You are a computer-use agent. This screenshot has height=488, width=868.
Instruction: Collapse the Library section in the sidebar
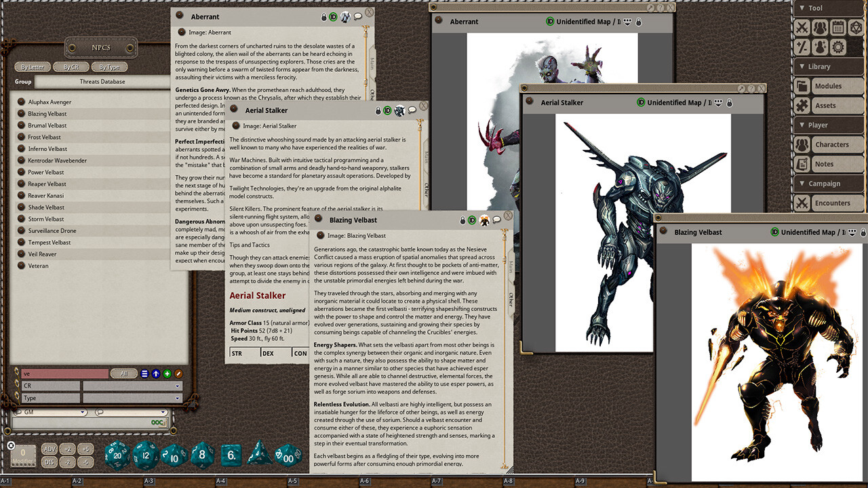point(802,67)
